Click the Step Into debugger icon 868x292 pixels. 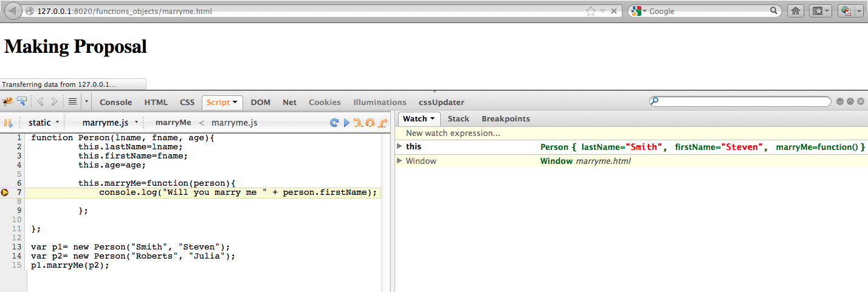[x=358, y=123]
